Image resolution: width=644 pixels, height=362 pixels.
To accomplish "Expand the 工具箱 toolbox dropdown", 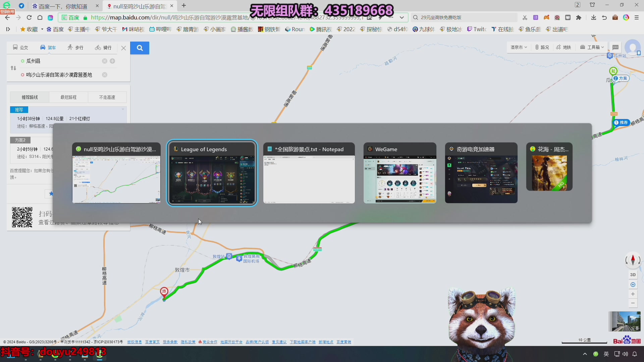I will [x=592, y=47].
